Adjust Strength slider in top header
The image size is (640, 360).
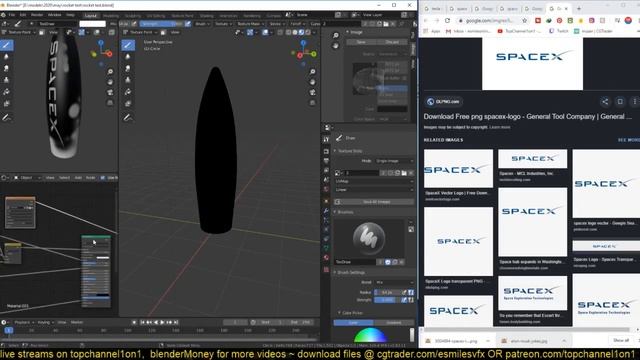coord(161,24)
